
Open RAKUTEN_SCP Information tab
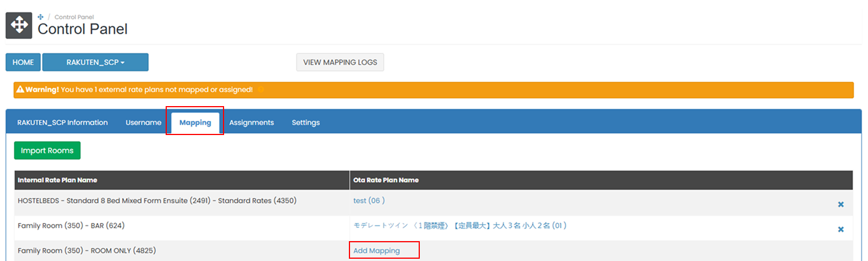point(62,123)
